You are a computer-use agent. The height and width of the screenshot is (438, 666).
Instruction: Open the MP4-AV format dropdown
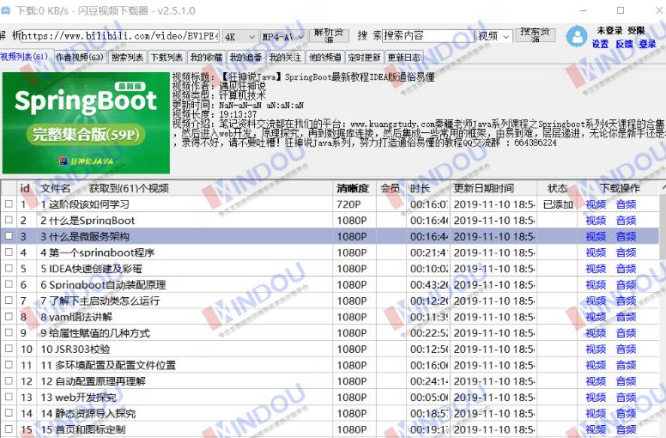[x=283, y=37]
